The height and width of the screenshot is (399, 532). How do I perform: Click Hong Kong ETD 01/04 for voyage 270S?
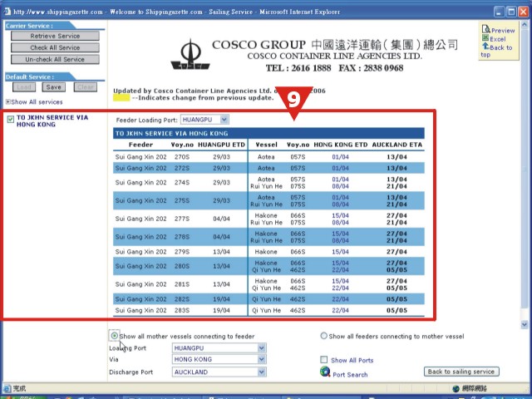point(340,157)
